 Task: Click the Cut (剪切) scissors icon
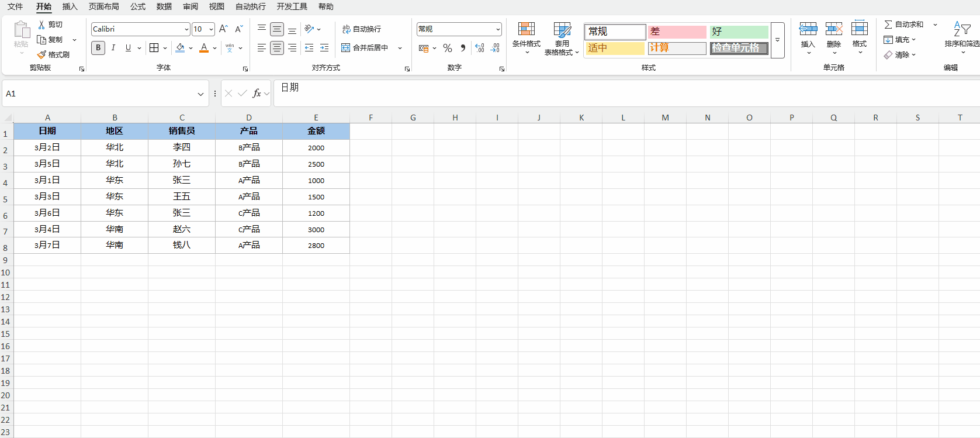[x=41, y=25]
